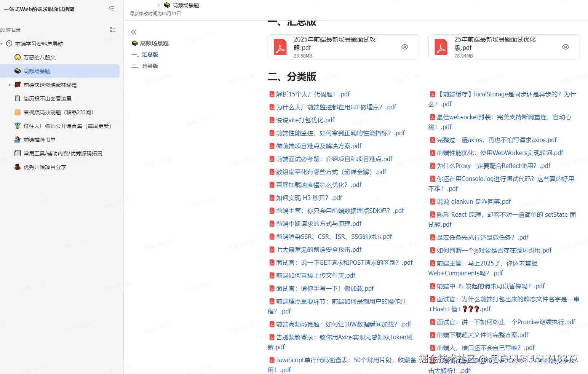Open the 万恶的八股文 emoji icon in sidebar
The width and height of the screenshot is (588, 374).
tap(18, 57)
